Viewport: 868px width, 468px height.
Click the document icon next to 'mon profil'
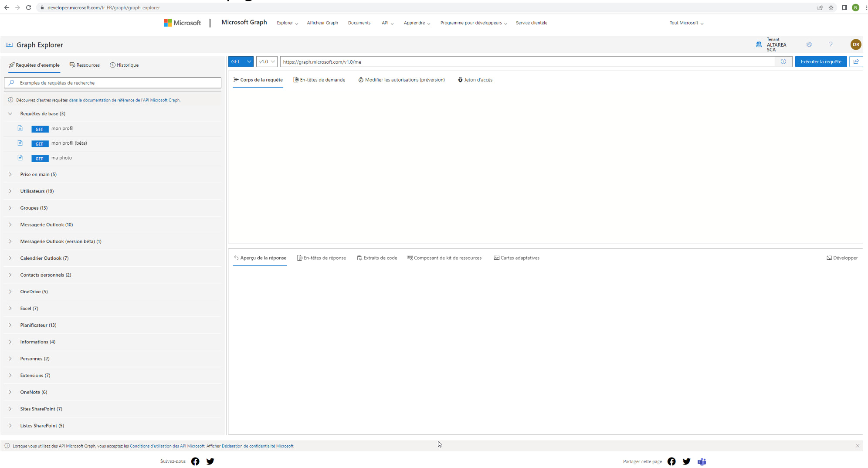point(20,128)
